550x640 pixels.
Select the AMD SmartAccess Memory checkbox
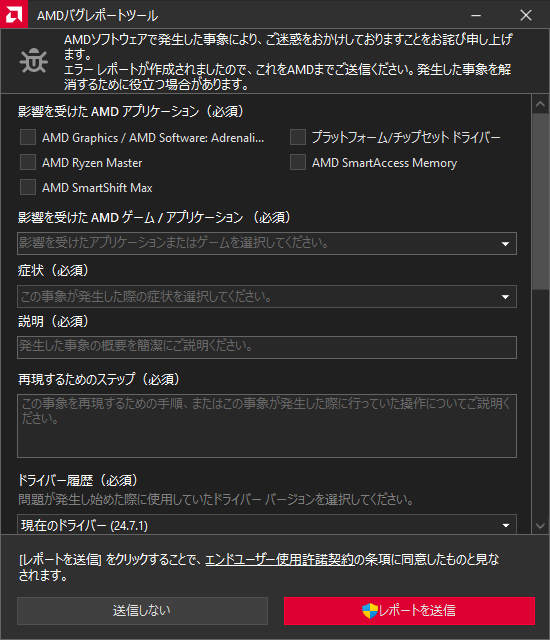click(x=298, y=162)
